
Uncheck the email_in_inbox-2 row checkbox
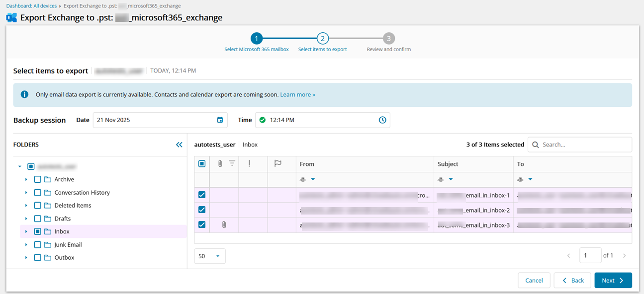coord(202,210)
